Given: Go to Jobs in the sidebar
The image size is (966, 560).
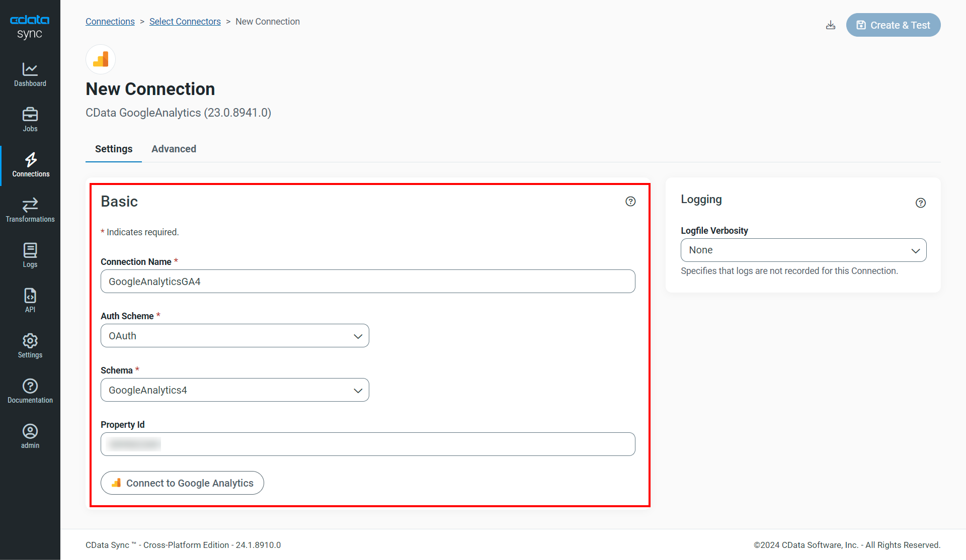Looking at the screenshot, I should point(30,120).
